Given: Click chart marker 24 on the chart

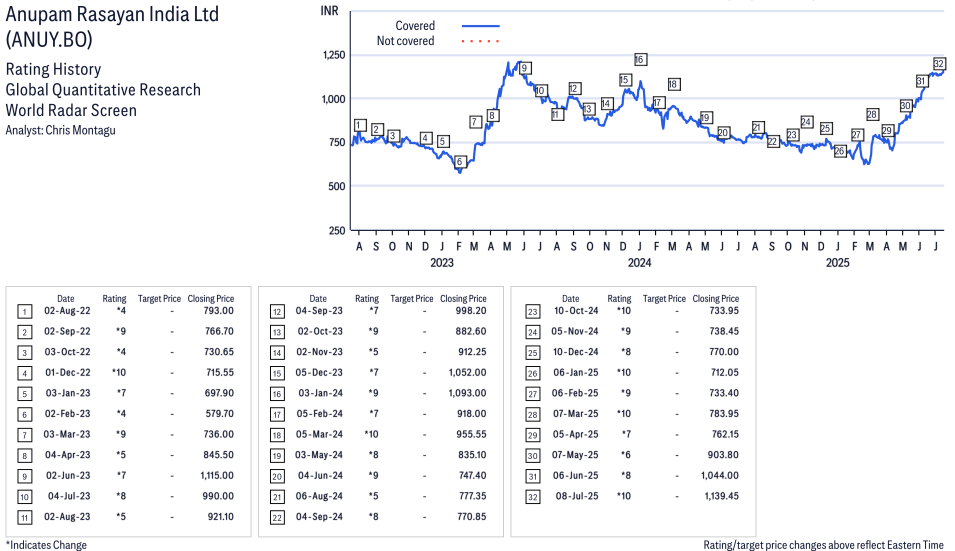Looking at the screenshot, I should click(x=806, y=122).
